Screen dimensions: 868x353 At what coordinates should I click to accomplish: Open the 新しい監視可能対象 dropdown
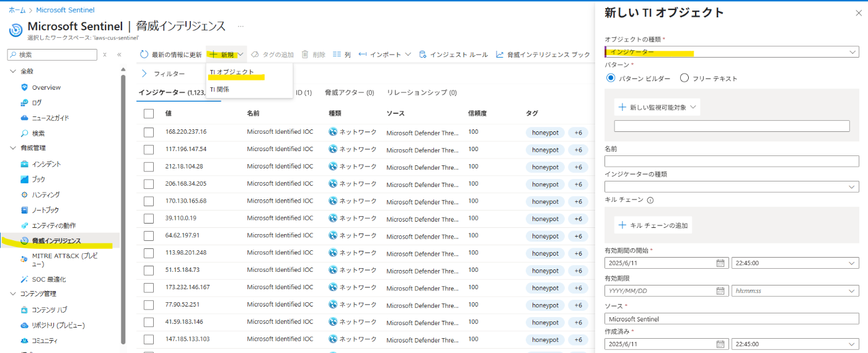(657, 107)
